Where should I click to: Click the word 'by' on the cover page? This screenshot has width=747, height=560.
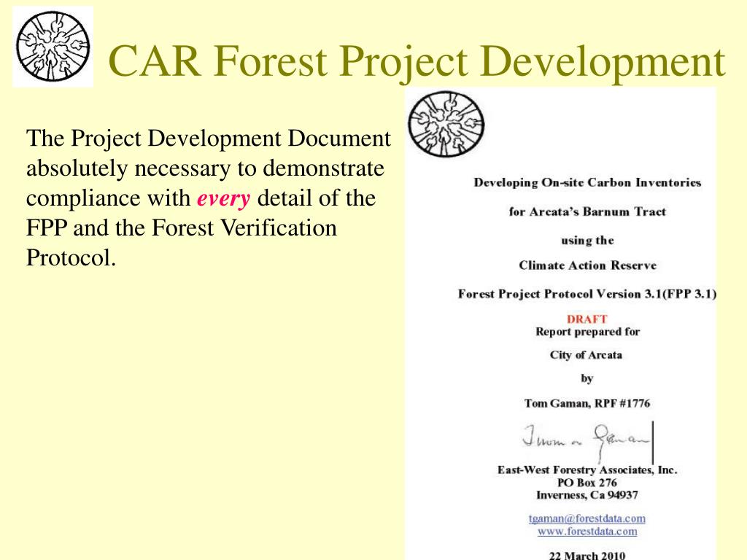(x=587, y=378)
